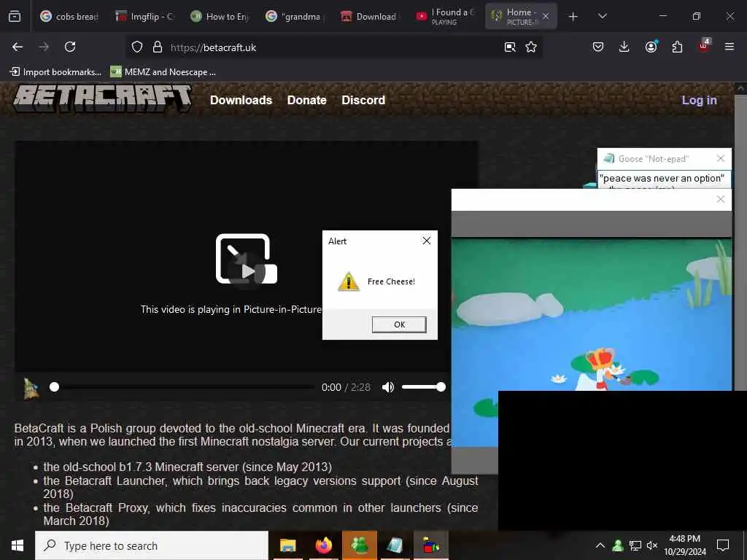Open the notification center icon
Viewport: 747px width, 560px height.
coord(723,545)
